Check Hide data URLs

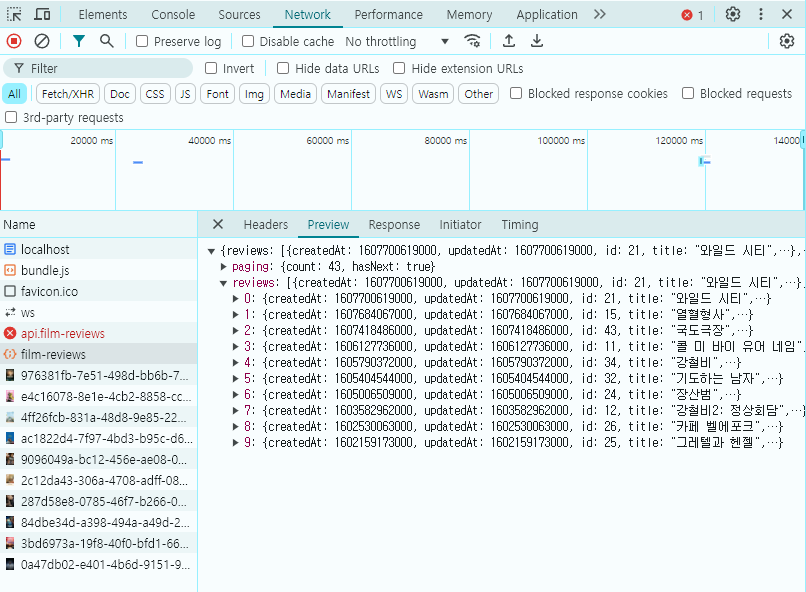[283, 68]
